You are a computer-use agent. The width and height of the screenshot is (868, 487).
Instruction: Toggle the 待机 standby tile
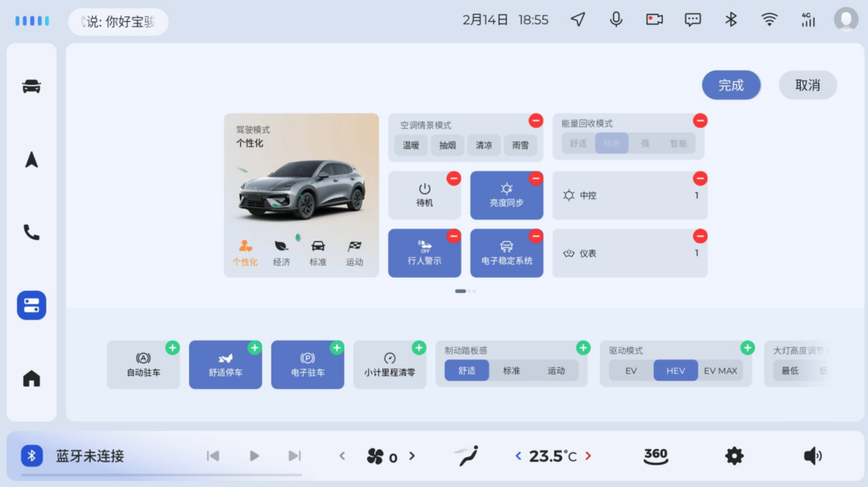(424, 196)
